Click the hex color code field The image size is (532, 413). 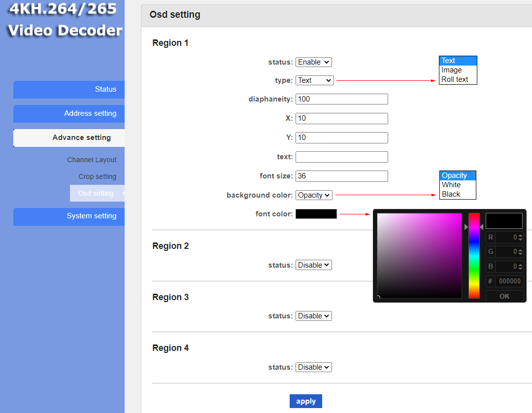[509, 281]
